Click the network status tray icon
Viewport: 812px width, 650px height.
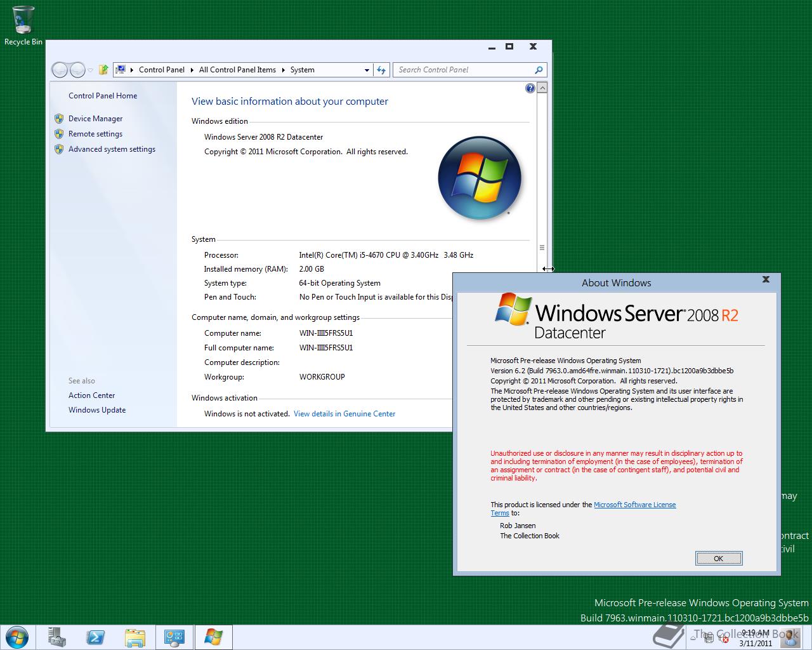(x=709, y=638)
